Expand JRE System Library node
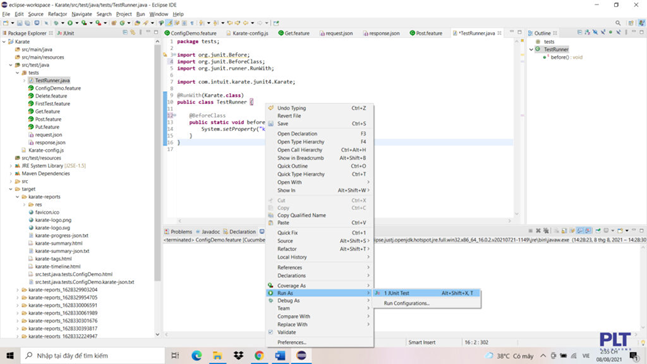The height and width of the screenshot is (364, 647). [x=11, y=165]
